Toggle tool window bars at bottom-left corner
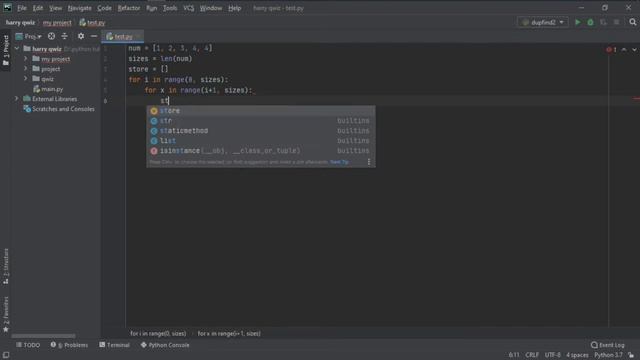Screen dimensions: 640x360 (6, 356)
